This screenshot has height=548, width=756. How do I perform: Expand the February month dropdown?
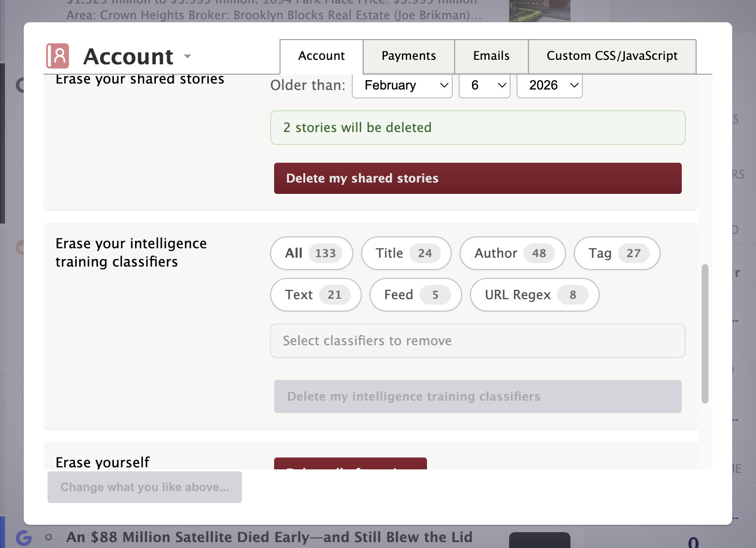click(x=402, y=86)
